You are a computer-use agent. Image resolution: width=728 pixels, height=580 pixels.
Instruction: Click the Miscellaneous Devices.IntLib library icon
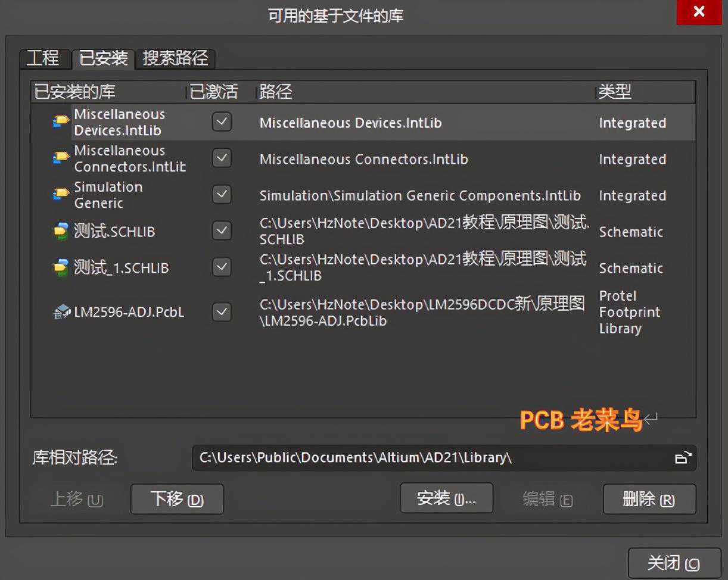[x=61, y=121]
